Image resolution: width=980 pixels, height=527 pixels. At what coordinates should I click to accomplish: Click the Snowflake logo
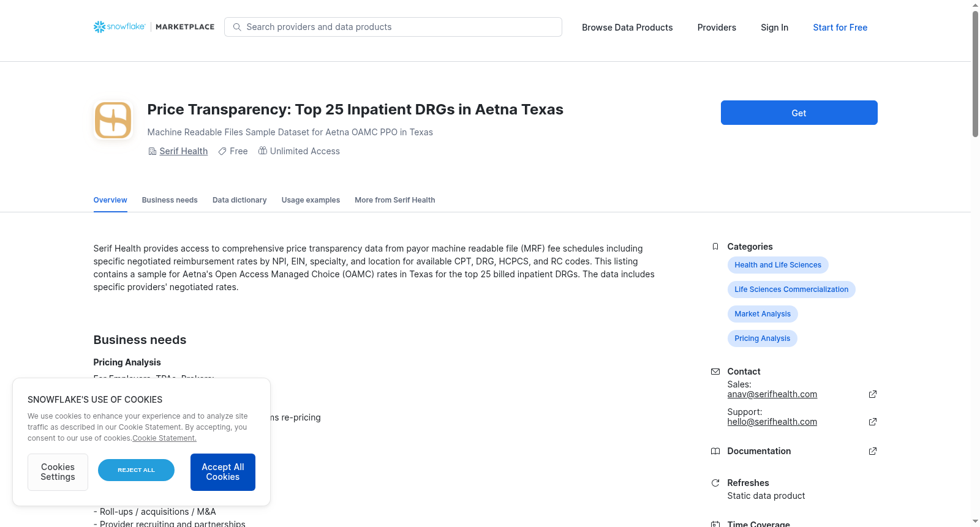tap(119, 27)
